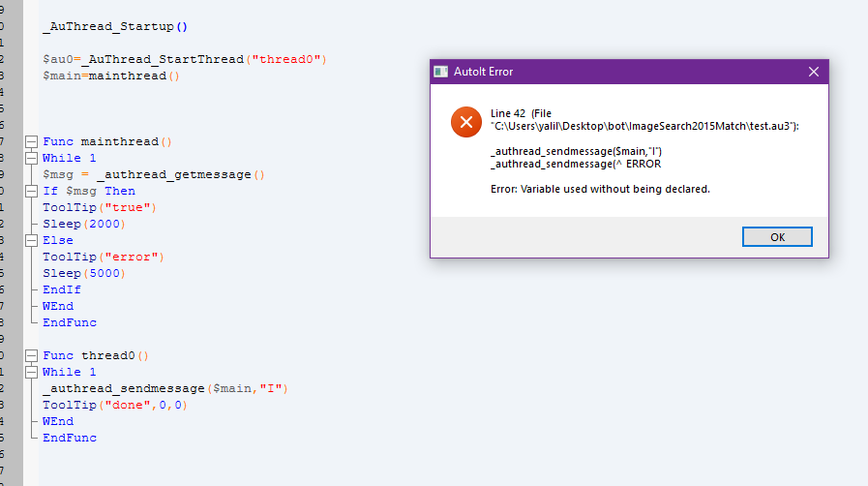
Task: Click the AutoIt Error title bar text
Action: (x=483, y=72)
